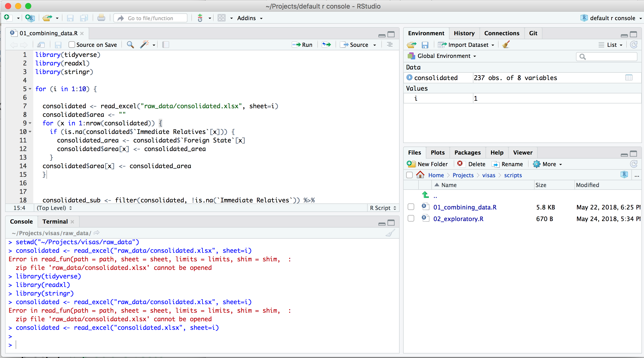Click the find/replace magnifier in editor toolbar
Screen dimensions: 644x358
[130, 45]
